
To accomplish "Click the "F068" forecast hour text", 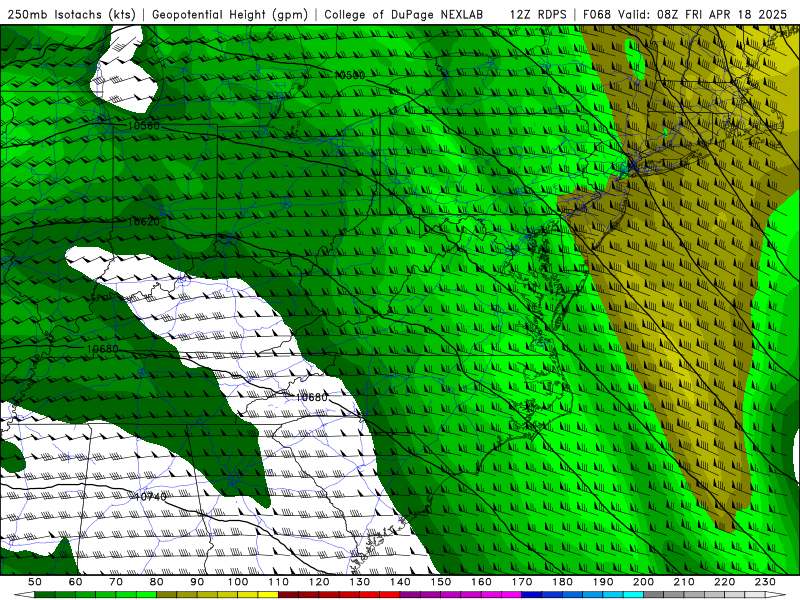I will click(x=596, y=14).
